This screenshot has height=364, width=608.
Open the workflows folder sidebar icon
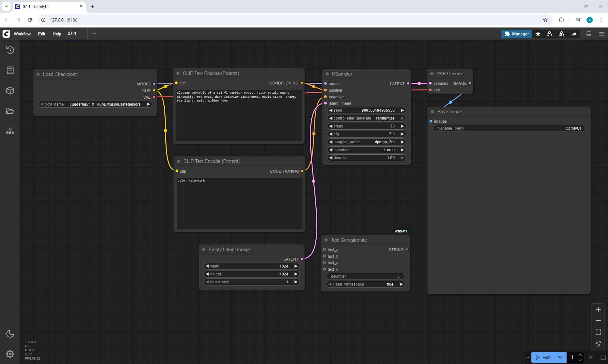point(10,111)
